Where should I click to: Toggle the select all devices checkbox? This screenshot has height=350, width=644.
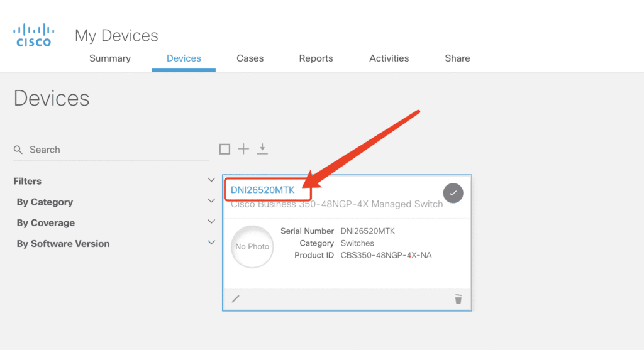click(x=225, y=149)
